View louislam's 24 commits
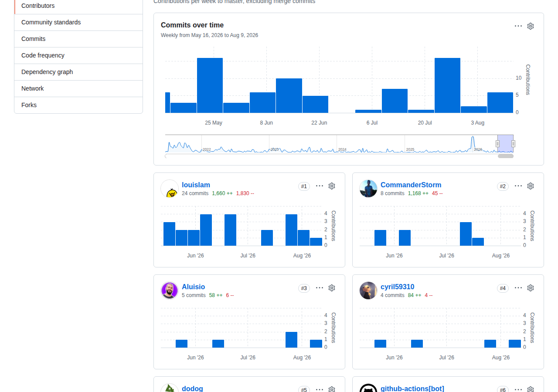Screen dimensions: 558x392 (x=195, y=193)
